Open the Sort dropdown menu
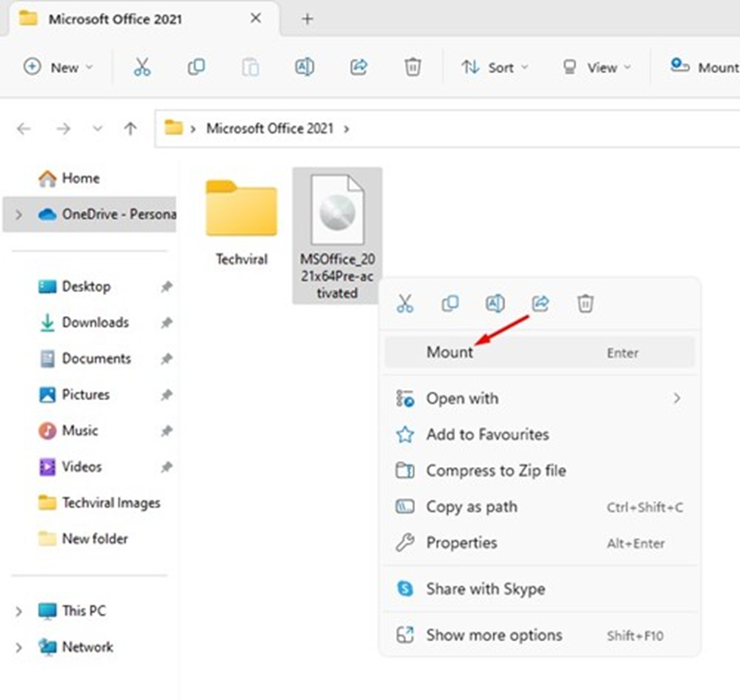The width and height of the screenshot is (740, 700). (494, 67)
